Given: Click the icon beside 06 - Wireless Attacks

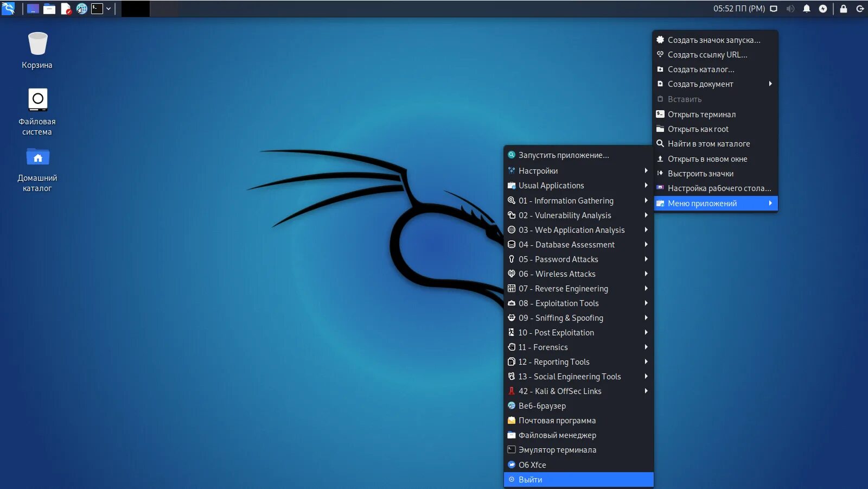Looking at the screenshot, I should coord(512,274).
